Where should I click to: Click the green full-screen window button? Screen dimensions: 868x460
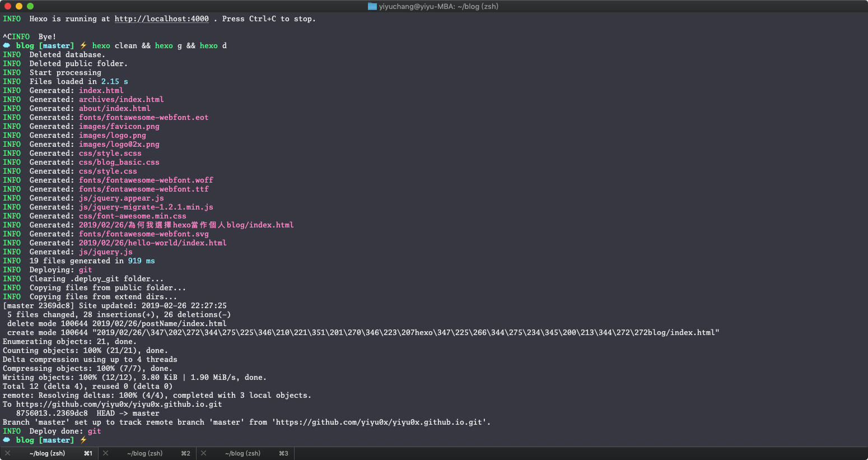(30, 6)
